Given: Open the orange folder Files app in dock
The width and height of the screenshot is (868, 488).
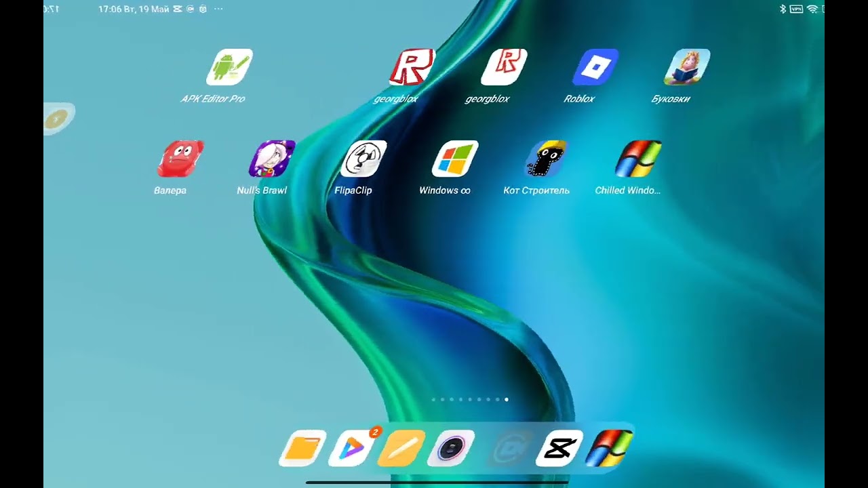Looking at the screenshot, I should click(302, 448).
